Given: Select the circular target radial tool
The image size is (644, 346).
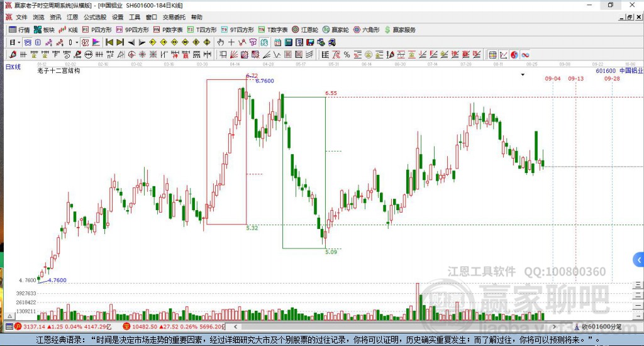Looking at the screenshot, I should (x=131, y=55).
